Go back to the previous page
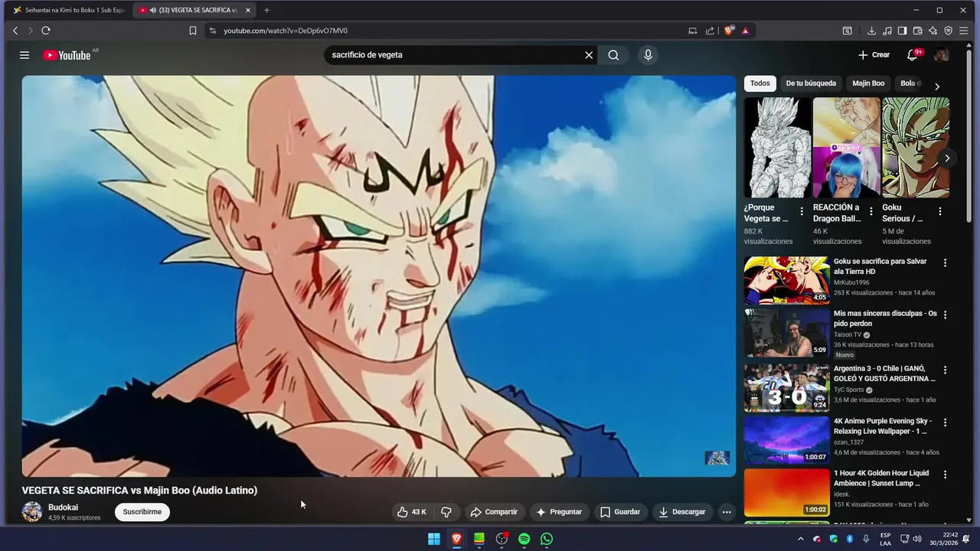 pyautogui.click(x=15, y=31)
